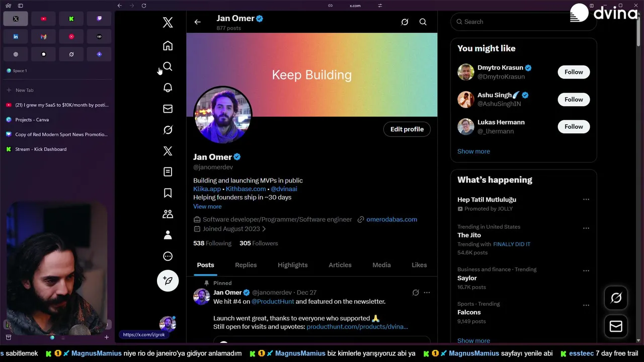Open the pinned Twitch tab

(99, 19)
